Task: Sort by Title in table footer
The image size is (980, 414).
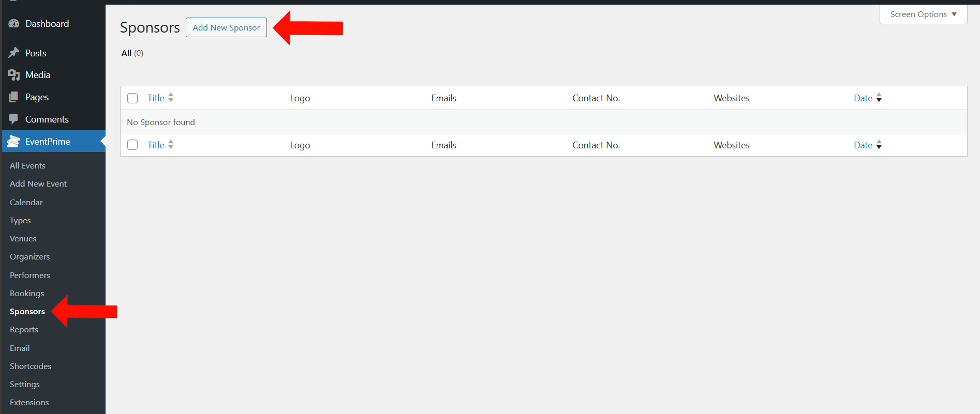Action: 156,145
